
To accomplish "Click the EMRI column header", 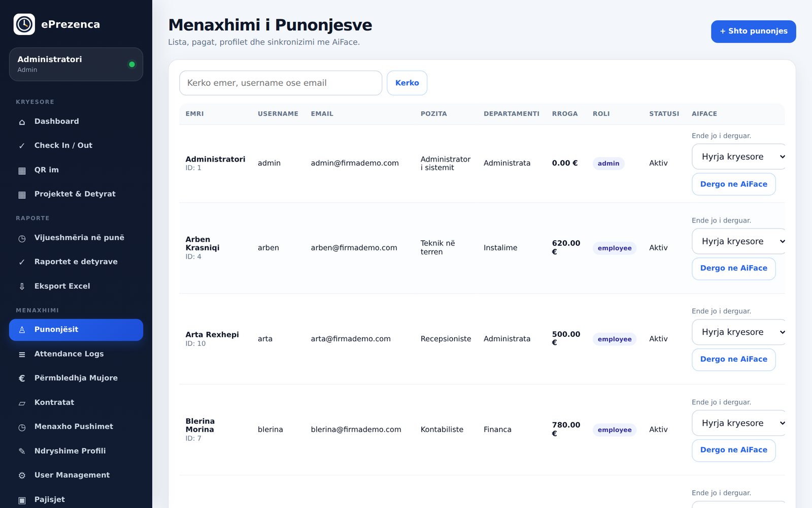I will (195, 114).
